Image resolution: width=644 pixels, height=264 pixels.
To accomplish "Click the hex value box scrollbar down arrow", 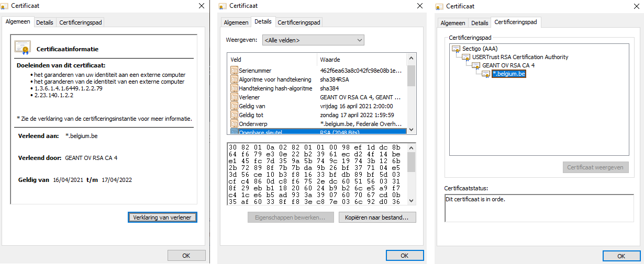I will pyautogui.click(x=411, y=201).
